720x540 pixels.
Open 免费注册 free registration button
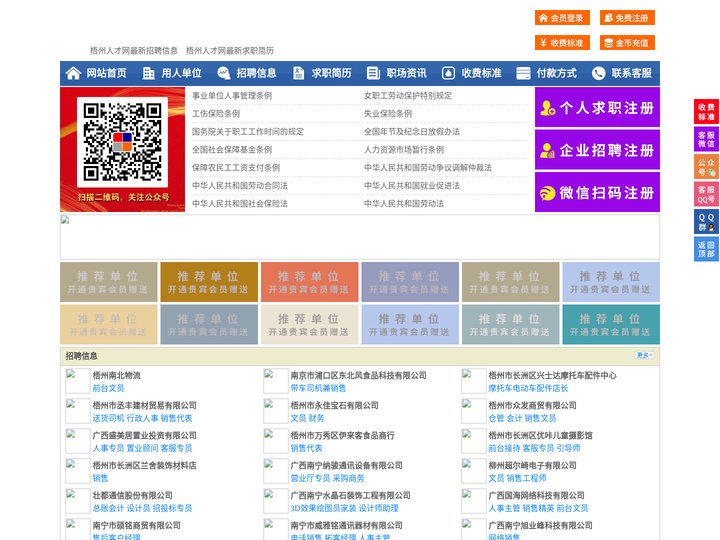(x=627, y=18)
